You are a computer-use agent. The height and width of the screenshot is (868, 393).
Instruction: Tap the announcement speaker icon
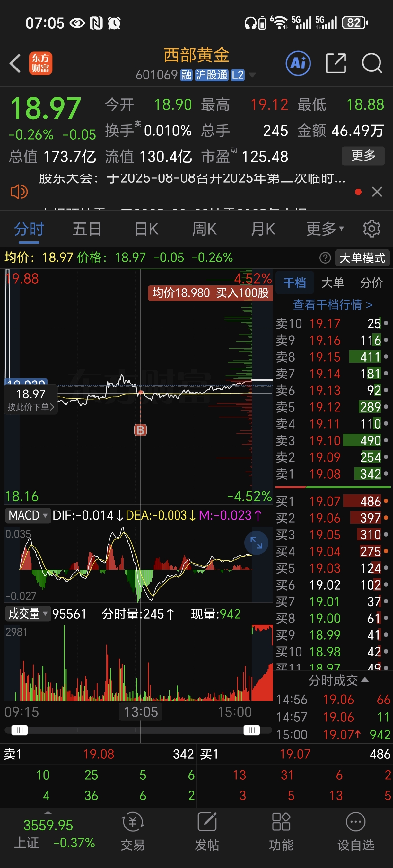[19, 192]
